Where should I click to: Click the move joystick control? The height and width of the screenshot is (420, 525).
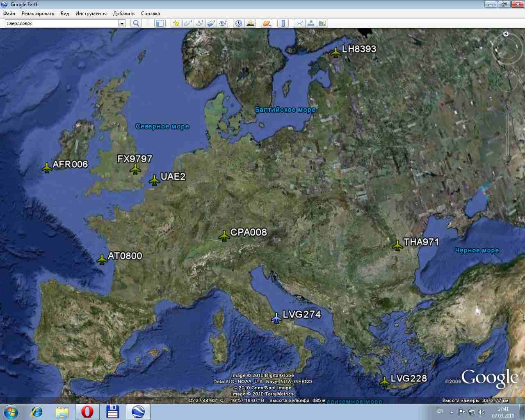coord(507,82)
